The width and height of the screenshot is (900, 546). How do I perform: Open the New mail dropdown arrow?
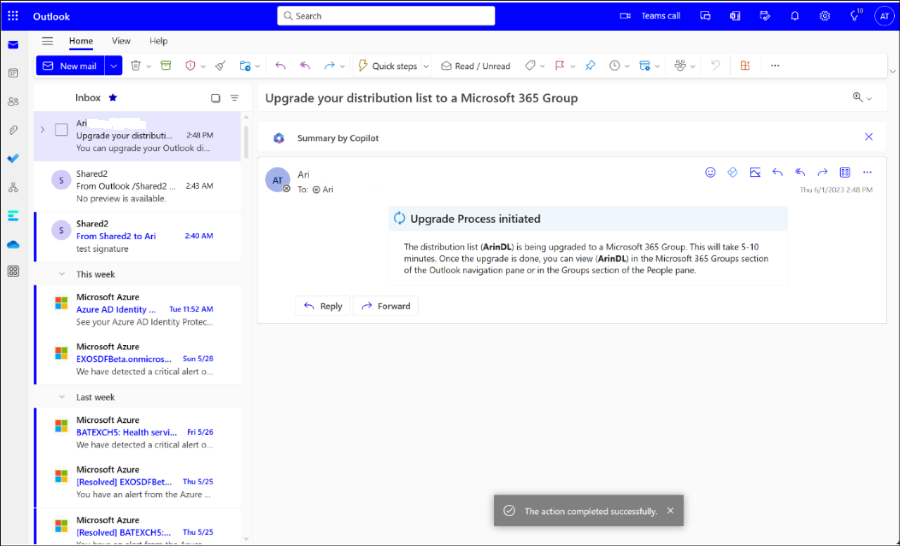pyautogui.click(x=114, y=66)
